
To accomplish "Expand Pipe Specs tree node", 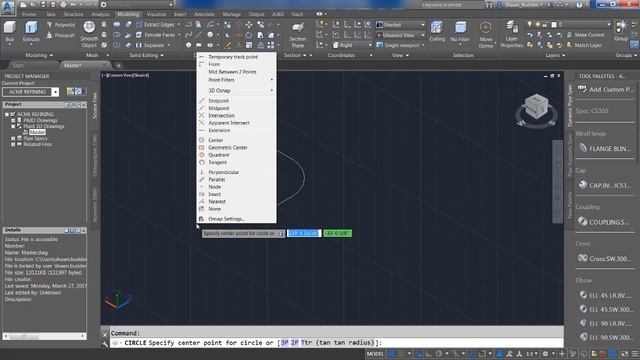I will 13,139.
